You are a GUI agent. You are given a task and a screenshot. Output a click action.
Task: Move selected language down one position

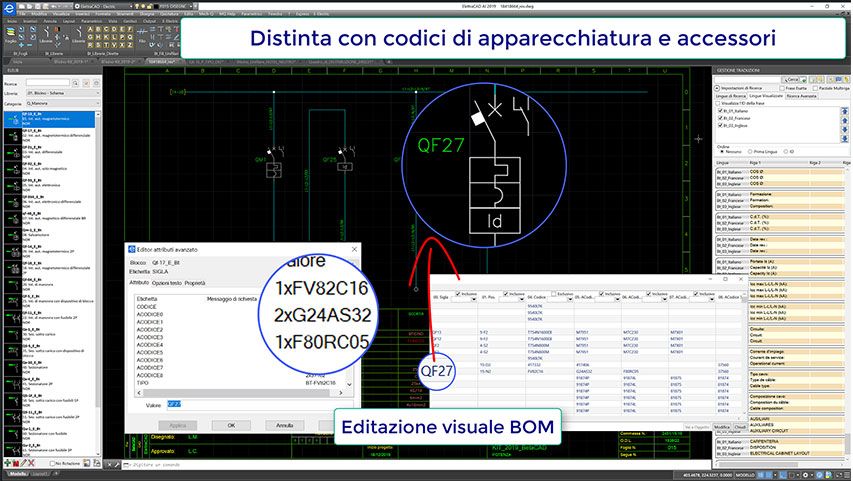coord(845,130)
